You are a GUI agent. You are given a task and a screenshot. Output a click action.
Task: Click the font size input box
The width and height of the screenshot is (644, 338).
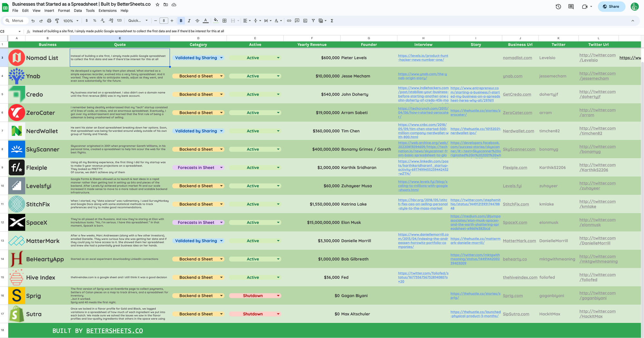164,21
